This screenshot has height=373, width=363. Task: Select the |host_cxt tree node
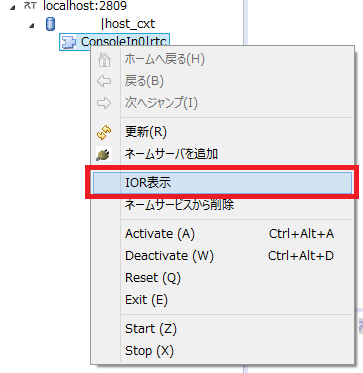coord(128,24)
